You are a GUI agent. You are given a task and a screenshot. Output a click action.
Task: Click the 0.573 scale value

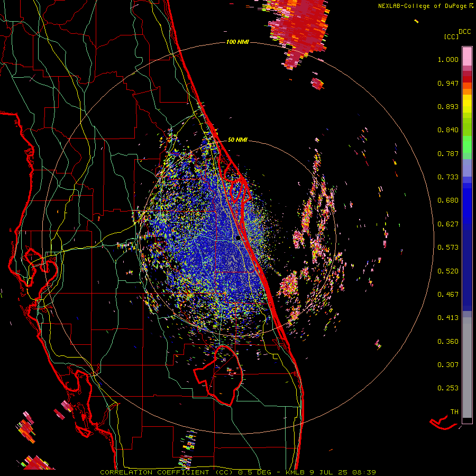click(448, 248)
